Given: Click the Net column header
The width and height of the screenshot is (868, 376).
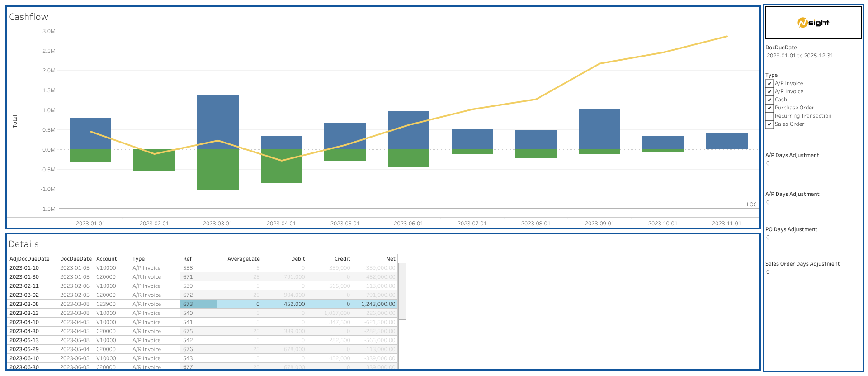Looking at the screenshot, I should tap(391, 259).
